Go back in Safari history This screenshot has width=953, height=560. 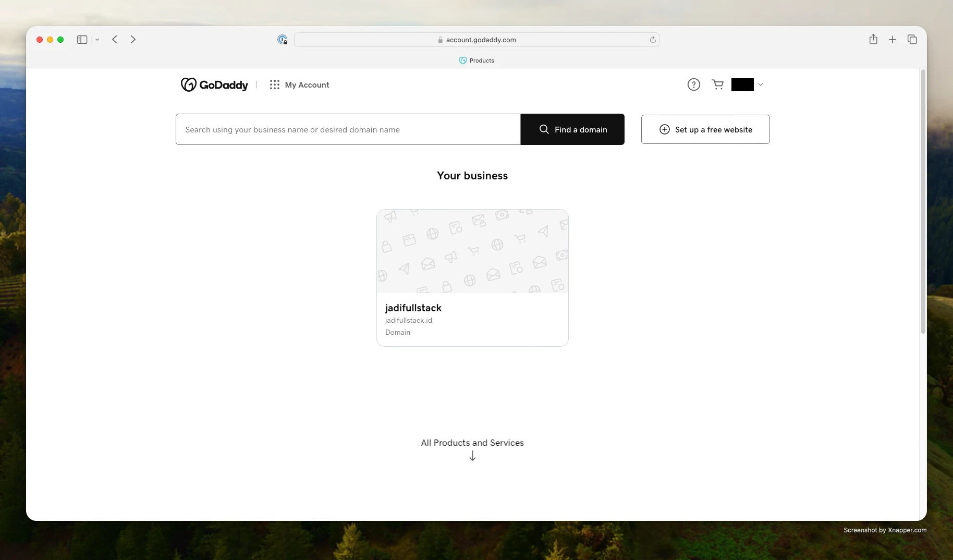115,40
